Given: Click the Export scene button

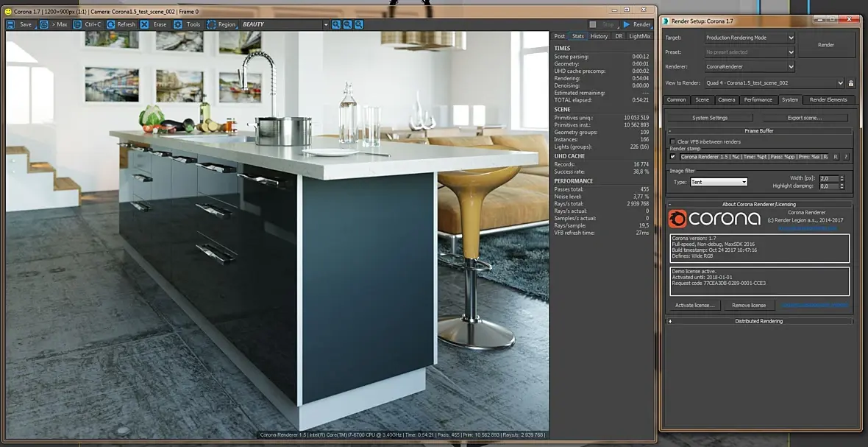Looking at the screenshot, I should [805, 118].
